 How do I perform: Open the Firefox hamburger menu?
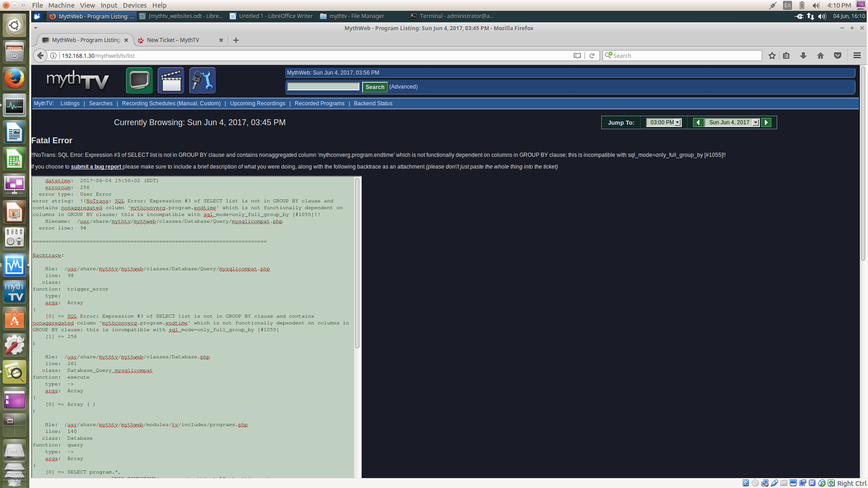857,56
